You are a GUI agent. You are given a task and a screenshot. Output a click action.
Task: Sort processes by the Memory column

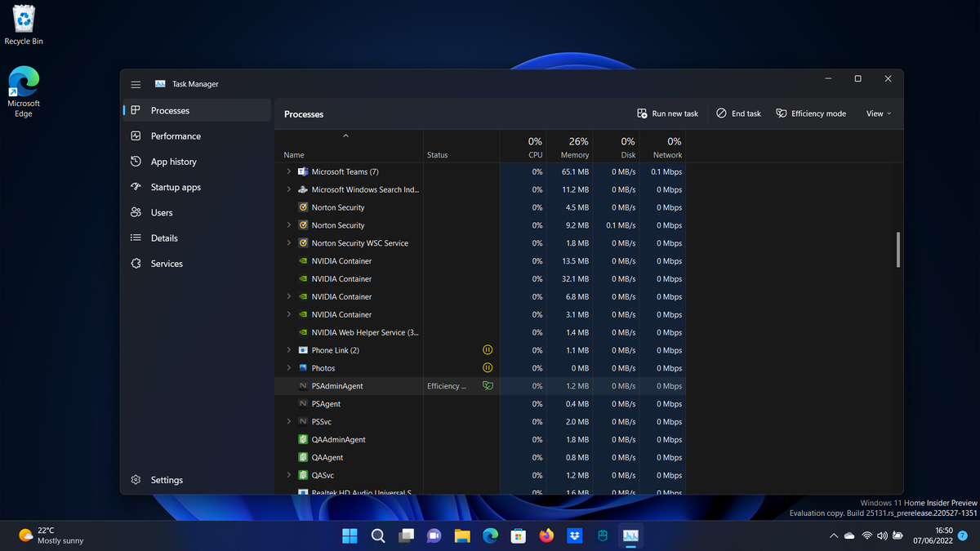coord(574,148)
